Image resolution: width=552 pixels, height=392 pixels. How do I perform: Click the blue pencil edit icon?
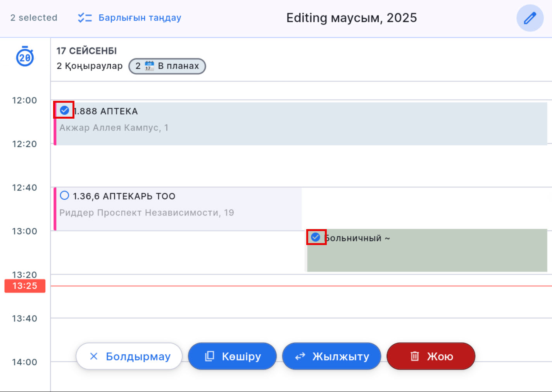(x=530, y=18)
